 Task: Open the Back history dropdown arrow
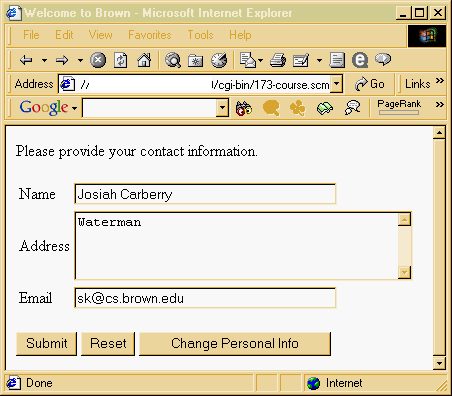pyautogui.click(x=44, y=61)
